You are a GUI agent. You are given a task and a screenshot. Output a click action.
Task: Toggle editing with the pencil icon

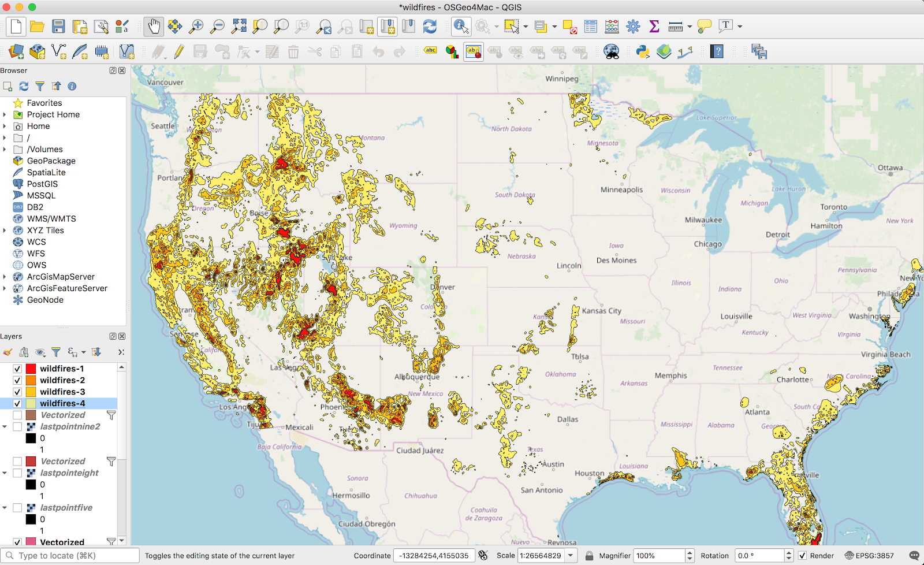pos(179,52)
